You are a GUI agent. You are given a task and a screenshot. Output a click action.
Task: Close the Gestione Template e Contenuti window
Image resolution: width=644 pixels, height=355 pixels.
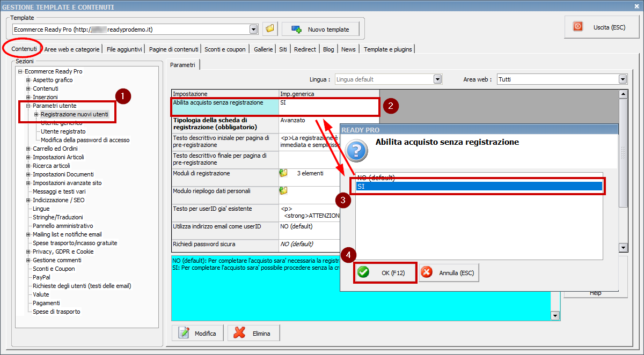637,6
